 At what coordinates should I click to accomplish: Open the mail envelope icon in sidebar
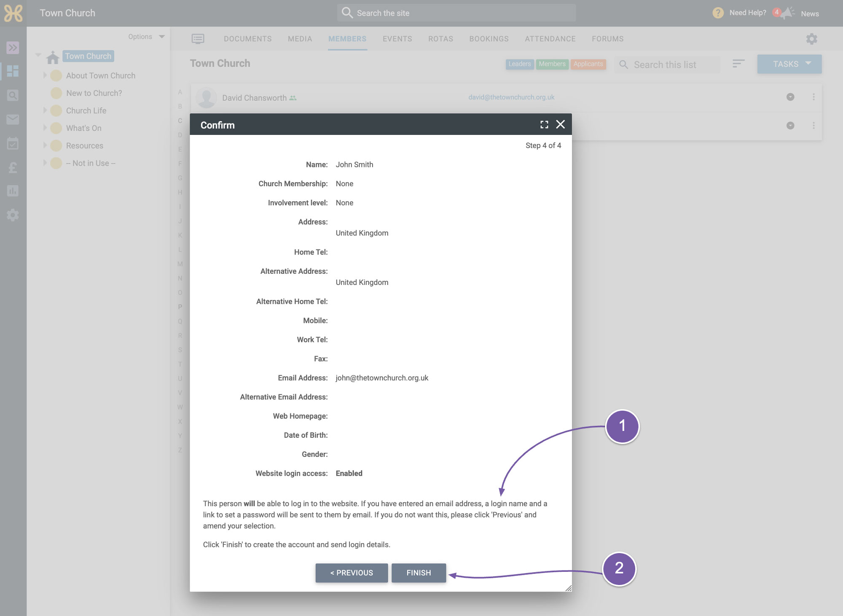tap(13, 119)
